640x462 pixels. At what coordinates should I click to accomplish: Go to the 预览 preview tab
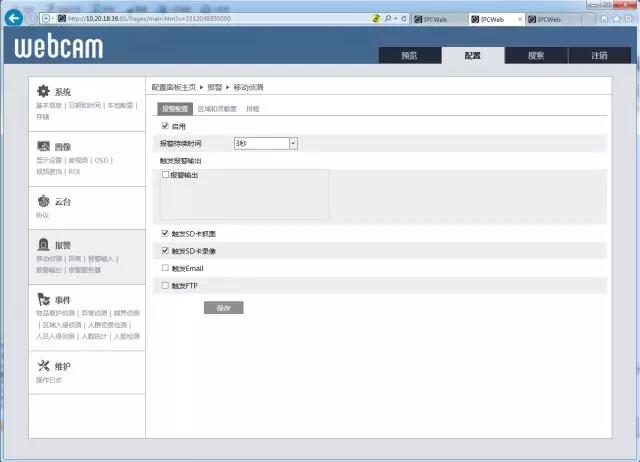(x=408, y=55)
